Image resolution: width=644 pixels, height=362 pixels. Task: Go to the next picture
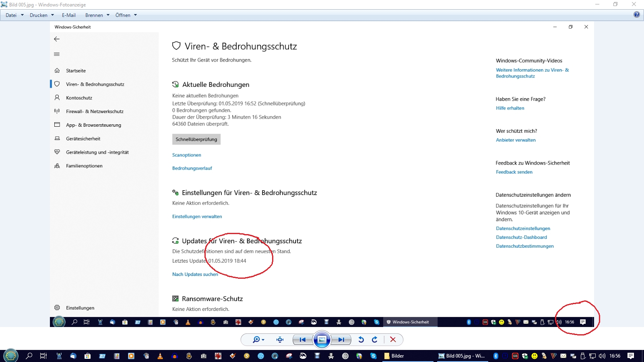click(341, 340)
